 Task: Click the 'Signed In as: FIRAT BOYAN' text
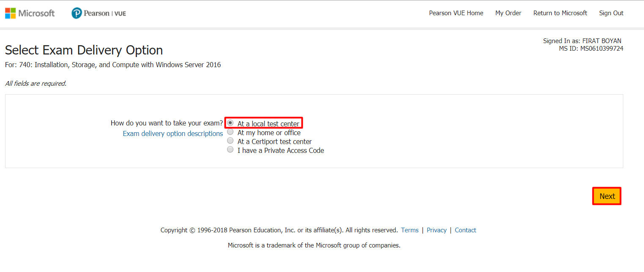point(582,41)
